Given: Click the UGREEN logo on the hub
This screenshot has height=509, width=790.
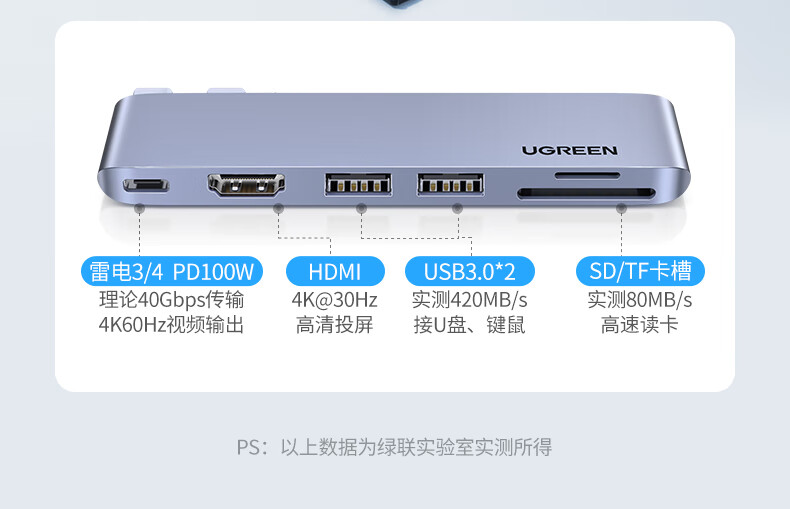Looking at the screenshot, I should click(x=569, y=151).
